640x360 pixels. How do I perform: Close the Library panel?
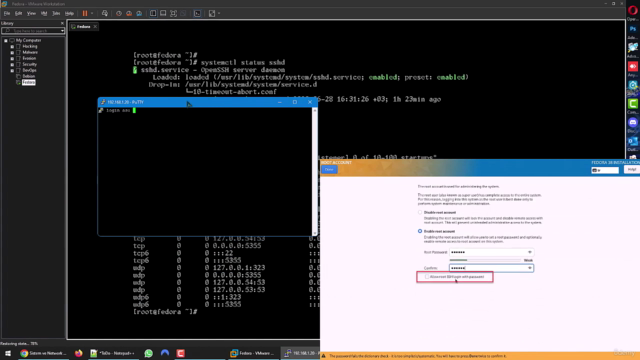[62, 23]
